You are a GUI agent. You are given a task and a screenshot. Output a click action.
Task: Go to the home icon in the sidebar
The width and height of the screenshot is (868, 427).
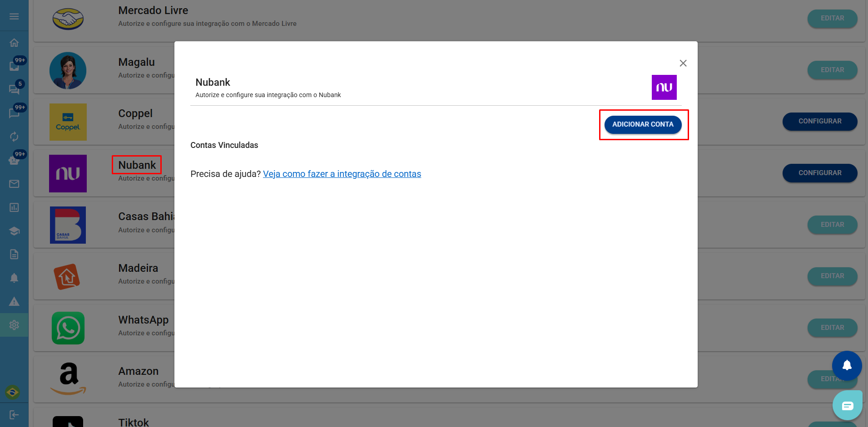(14, 43)
